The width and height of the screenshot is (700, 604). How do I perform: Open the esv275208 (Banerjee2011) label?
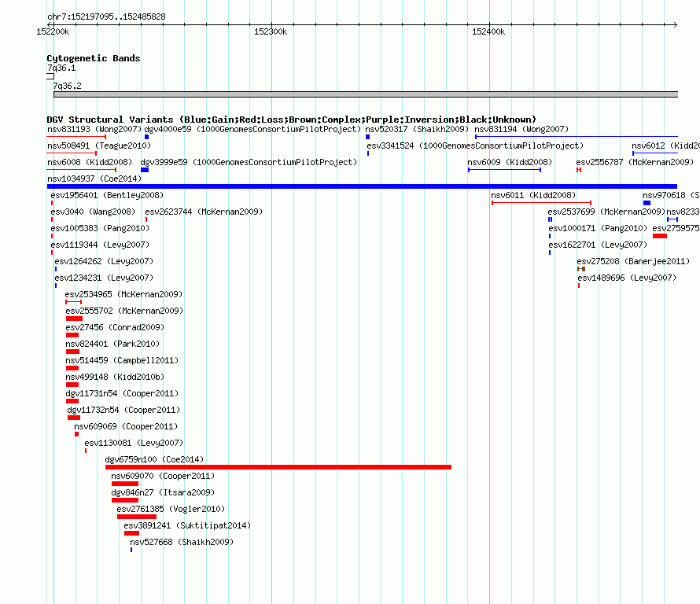633,261
